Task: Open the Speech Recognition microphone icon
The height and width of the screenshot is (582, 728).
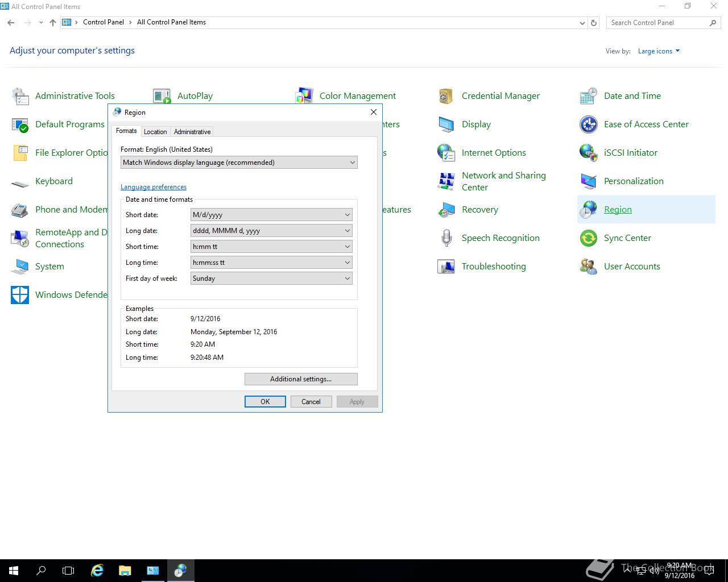Action: tap(446, 238)
